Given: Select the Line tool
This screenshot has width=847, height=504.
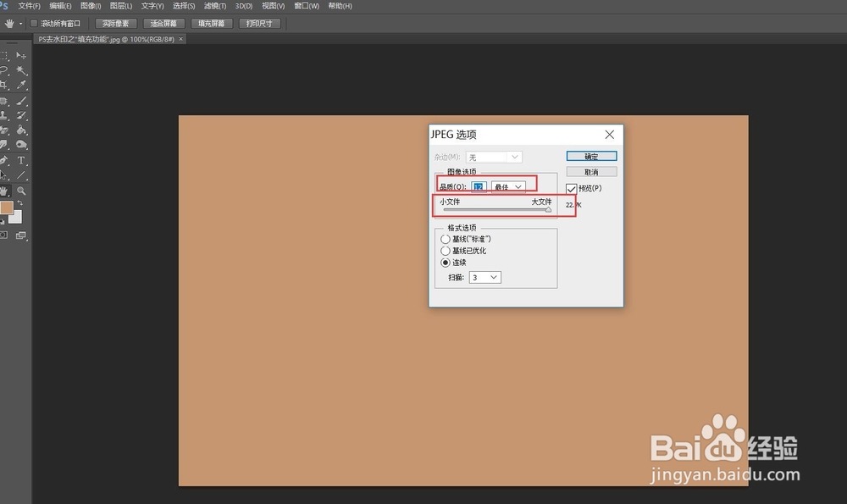Looking at the screenshot, I should tap(21, 175).
